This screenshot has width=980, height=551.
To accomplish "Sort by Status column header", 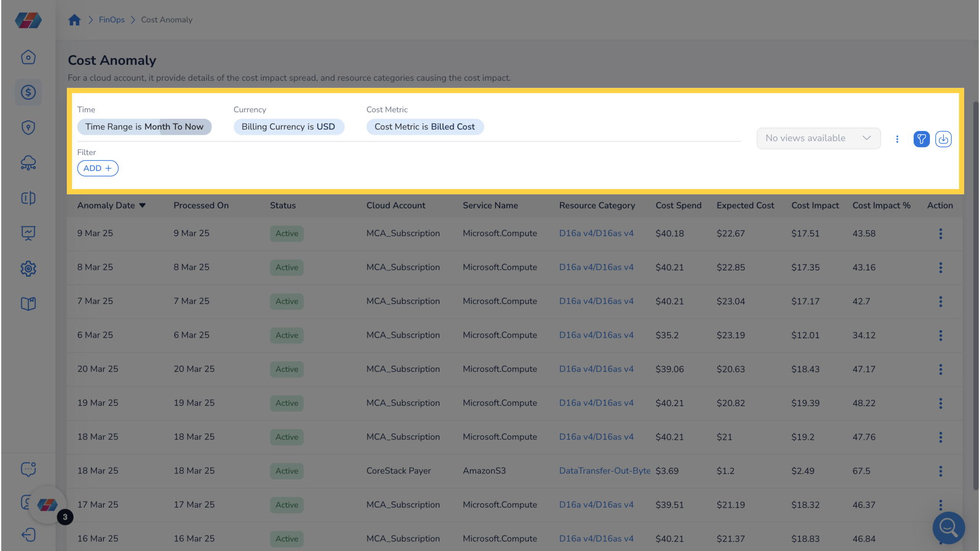I will pos(283,206).
